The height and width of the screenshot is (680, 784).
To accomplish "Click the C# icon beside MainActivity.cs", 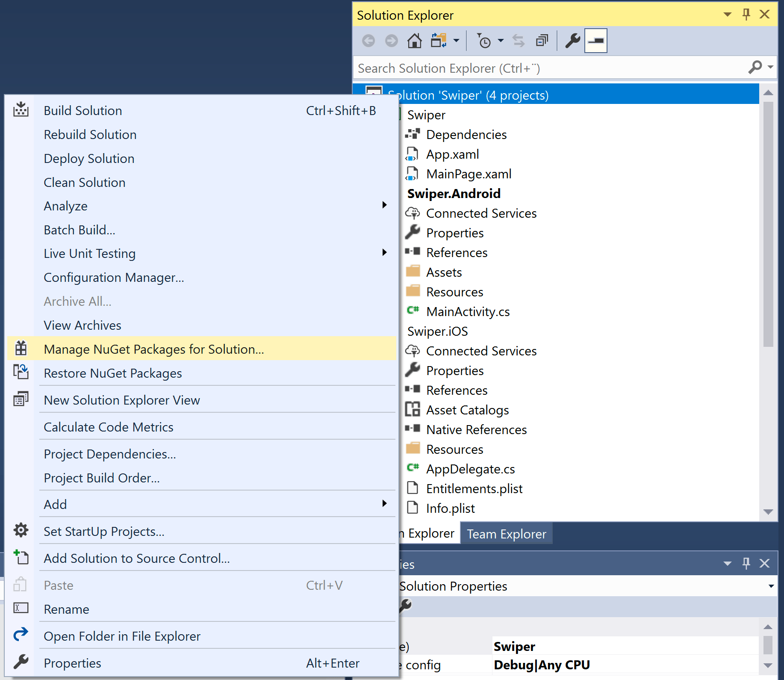I will coord(413,310).
